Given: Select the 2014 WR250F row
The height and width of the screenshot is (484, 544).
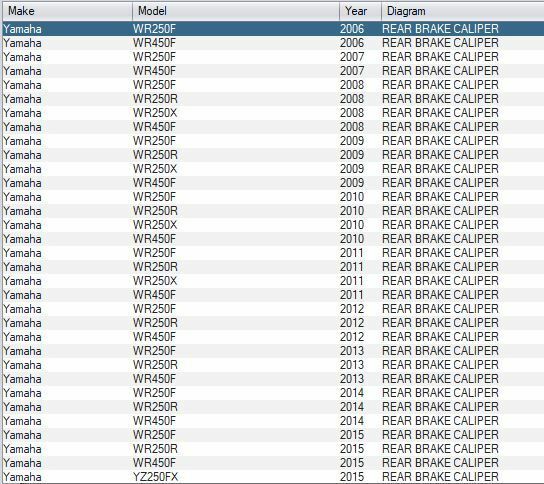Looking at the screenshot, I should pyautogui.click(x=273, y=393).
